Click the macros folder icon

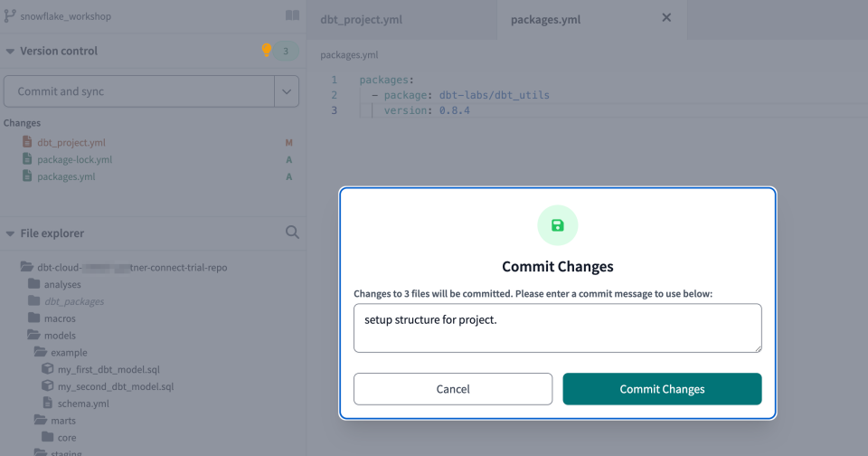34,318
